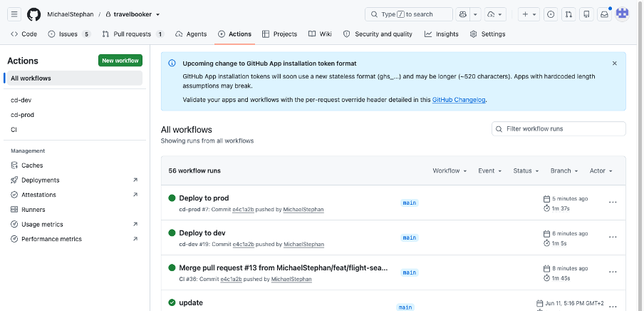
Task: Open Deployments external link arrow
Action: click(x=135, y=180)
